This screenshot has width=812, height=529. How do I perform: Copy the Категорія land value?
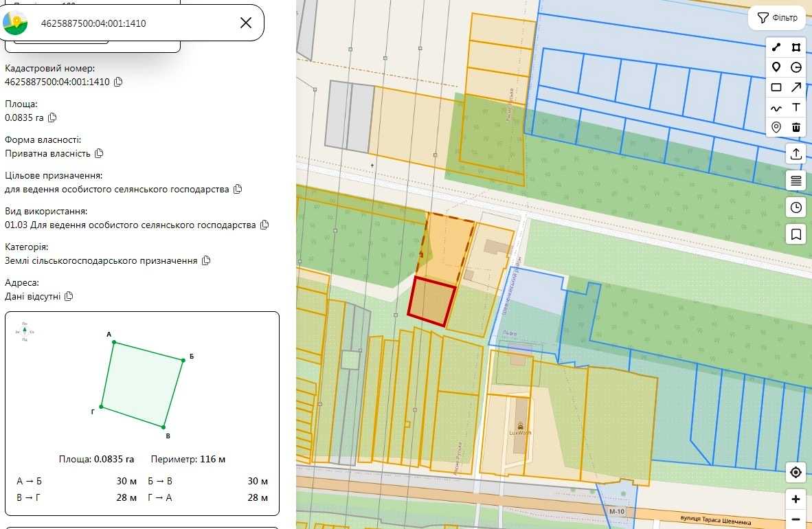(x=206, y=260)
